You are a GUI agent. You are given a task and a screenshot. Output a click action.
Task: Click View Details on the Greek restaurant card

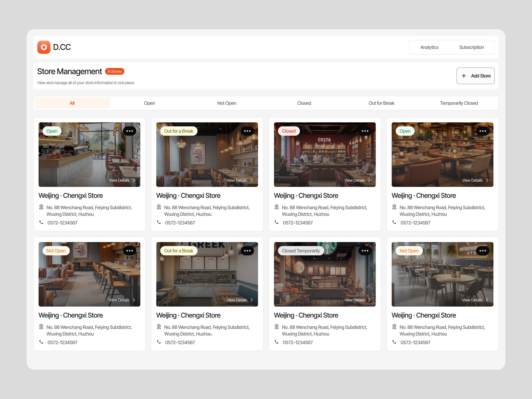click(240, 300)
